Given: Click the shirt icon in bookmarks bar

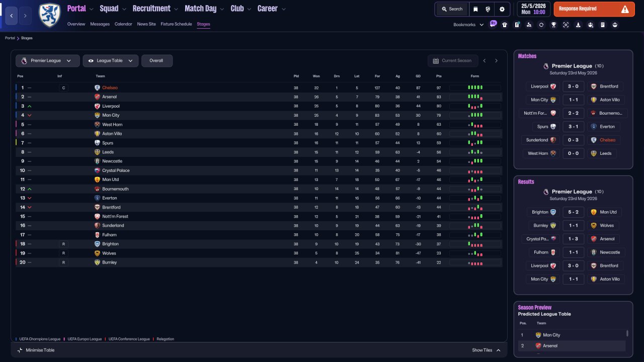Looking at the screenshot, I should pos(505,25).
